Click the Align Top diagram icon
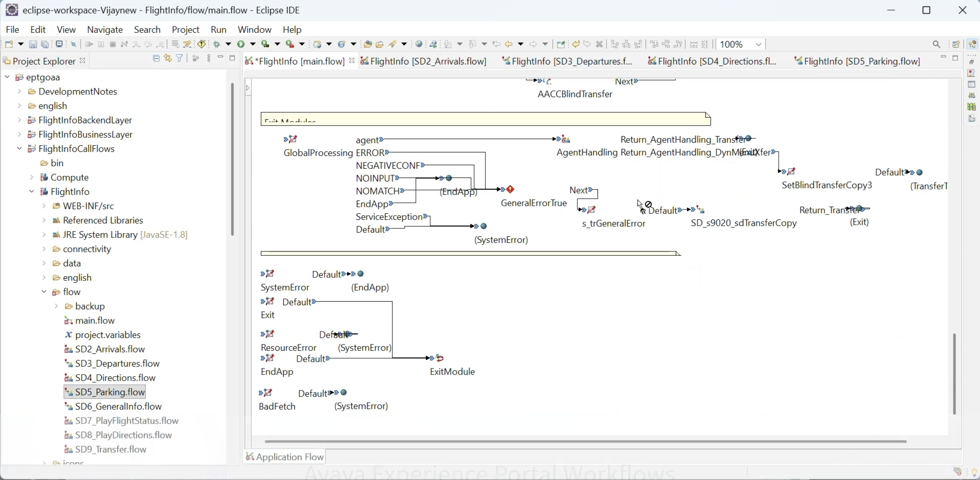 coord(654,45)
